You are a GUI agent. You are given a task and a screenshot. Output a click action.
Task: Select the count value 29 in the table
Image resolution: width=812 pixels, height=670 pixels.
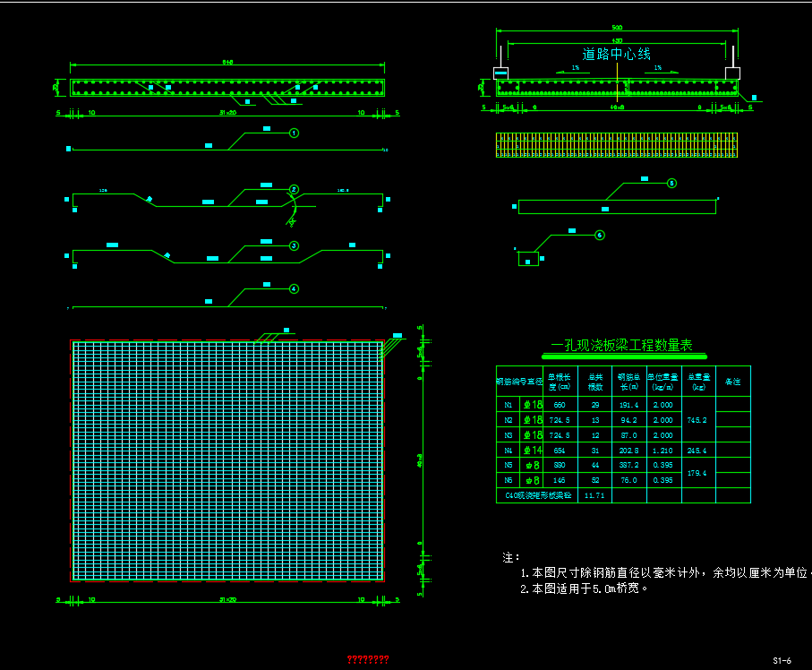(595, 405)
